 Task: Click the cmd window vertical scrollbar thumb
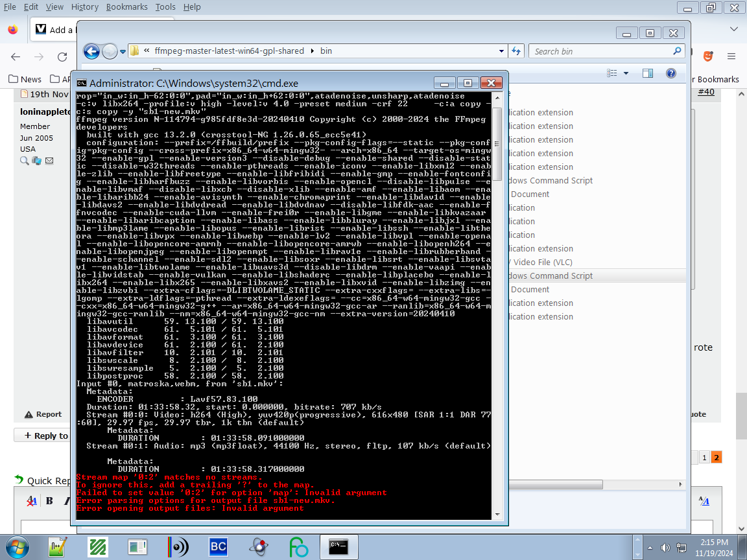point(497,144)
